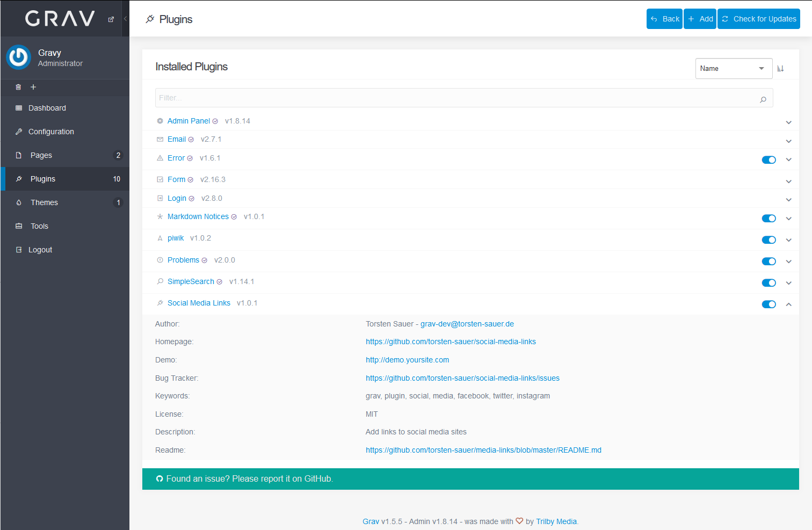Disable the piwik plugin toggle
This screenshot has height=530, width=812.
[x=769, y=240]
